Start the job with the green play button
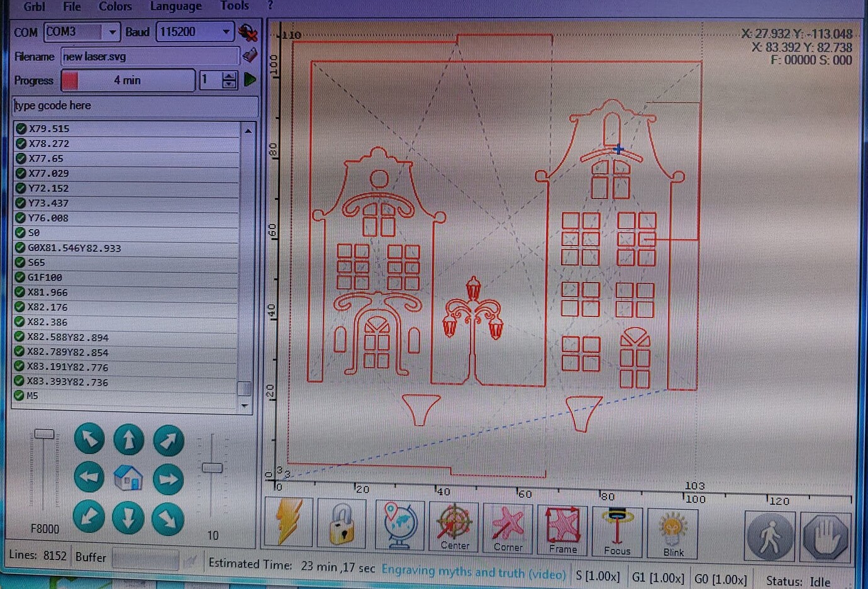The image size is (868, 589). coord(249,80)
